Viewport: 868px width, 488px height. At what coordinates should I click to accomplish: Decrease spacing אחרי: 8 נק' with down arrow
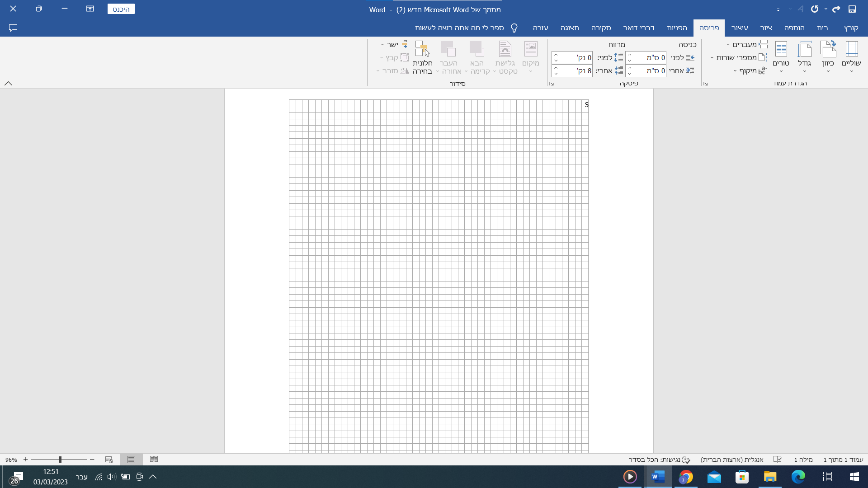(556, 74)
